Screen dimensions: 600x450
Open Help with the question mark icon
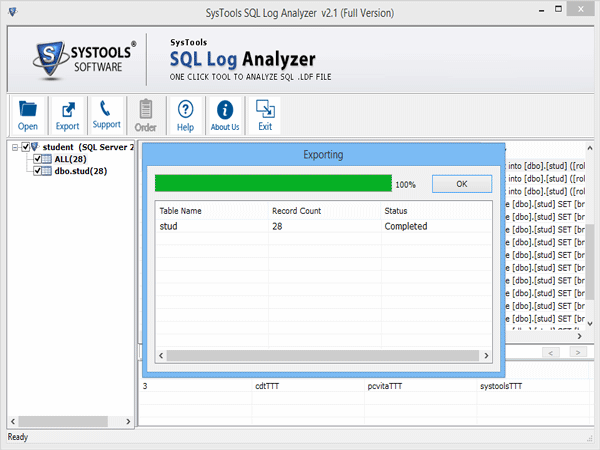pyautogui.click(x=185, y=116)
